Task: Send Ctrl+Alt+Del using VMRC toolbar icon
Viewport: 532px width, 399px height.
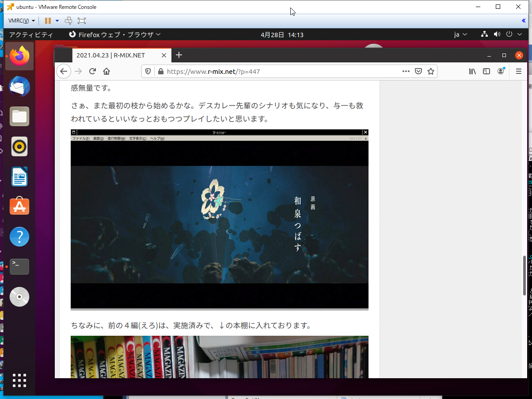Action: tap(68, 21)
